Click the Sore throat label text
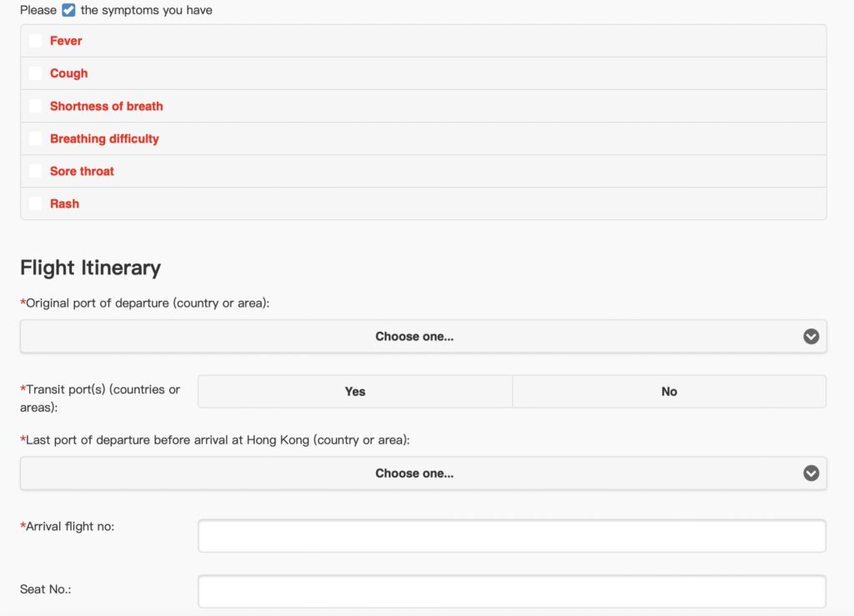The width and height of the screenshot is (854, 616). (82, 171)
